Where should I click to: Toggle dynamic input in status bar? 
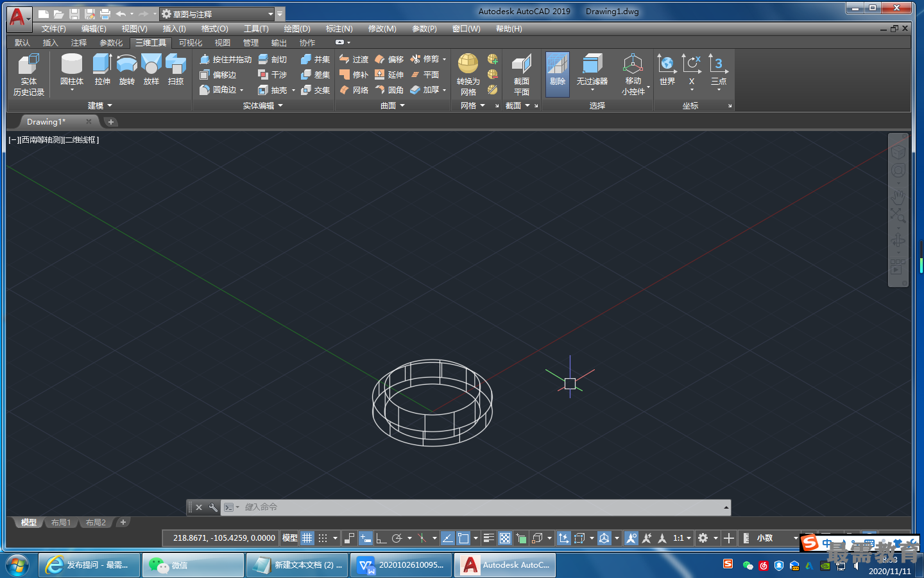366,538
